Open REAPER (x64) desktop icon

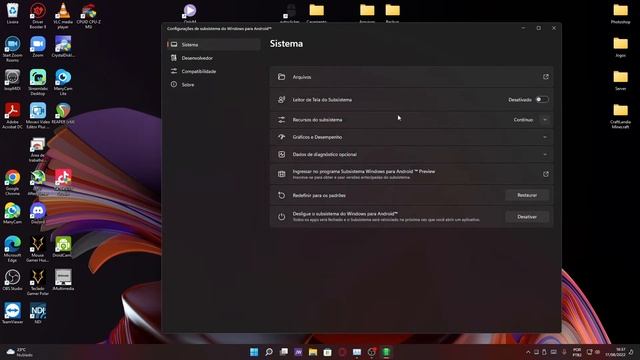[x=63, y=113]
